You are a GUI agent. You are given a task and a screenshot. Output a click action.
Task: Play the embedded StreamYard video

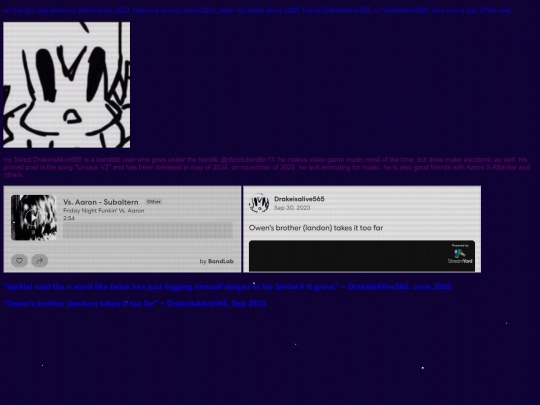tap(362, 256)
